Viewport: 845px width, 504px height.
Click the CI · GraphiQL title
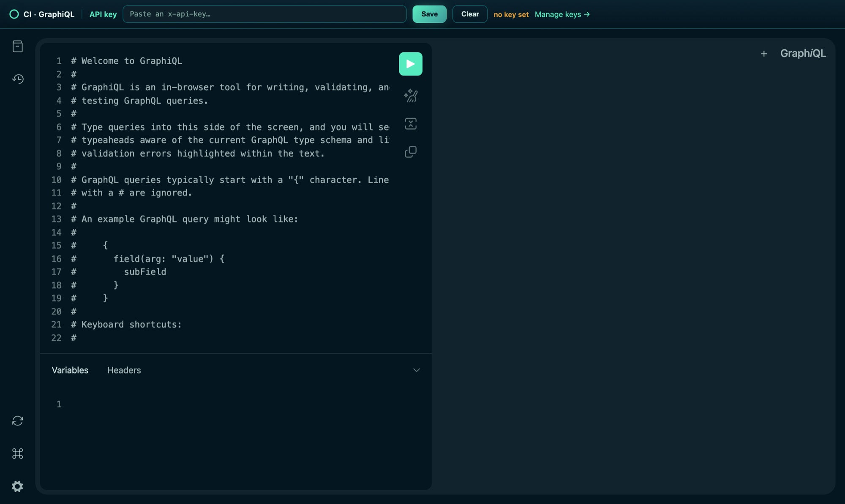pos(49,14)
